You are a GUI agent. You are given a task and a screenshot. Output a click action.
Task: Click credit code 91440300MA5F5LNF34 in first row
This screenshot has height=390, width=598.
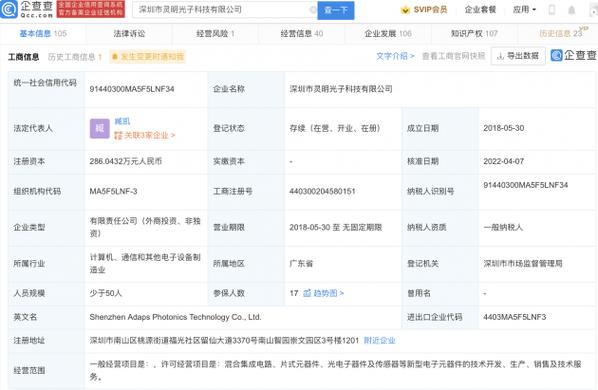(x=132, y=89)
